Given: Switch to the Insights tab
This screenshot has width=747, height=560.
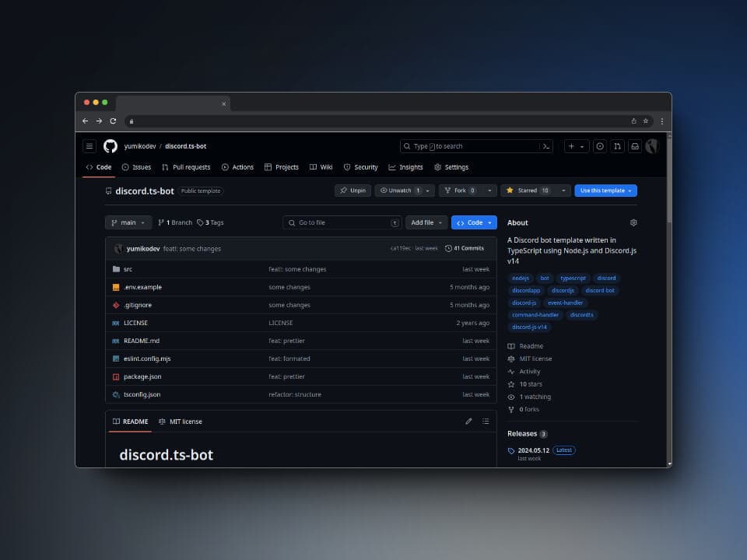Looking at the screenshot, I should (x=405, y=167).
